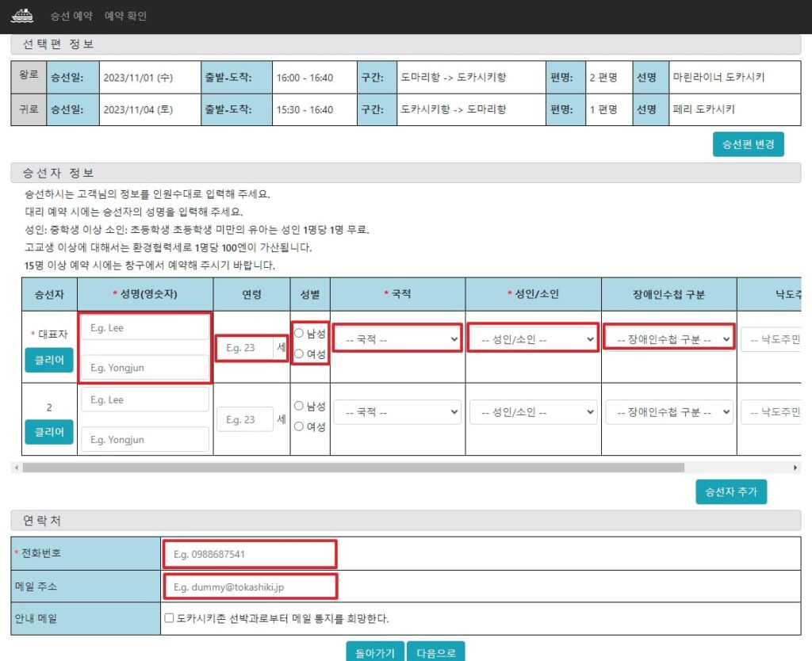The width and height of the screenshot is (812, 661).
Task: Click the 승선자 정보 section header
Action: point(405,173)
